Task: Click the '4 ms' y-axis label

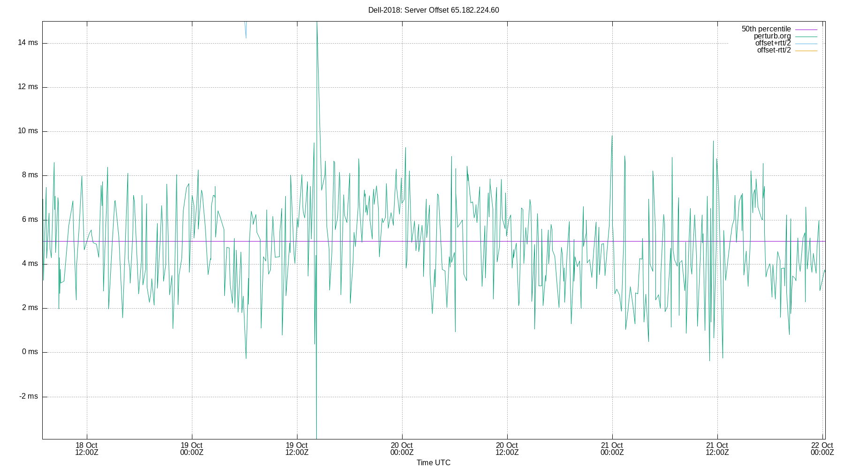Action: (30, 264)
